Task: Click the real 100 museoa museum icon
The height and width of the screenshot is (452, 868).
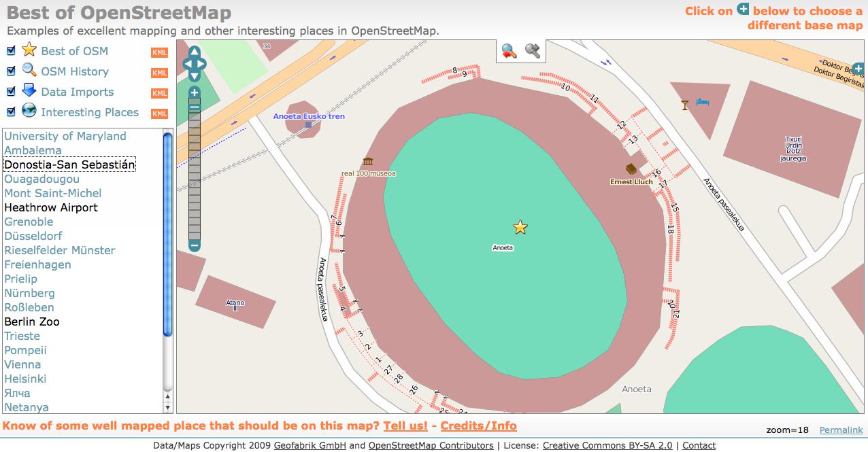Action: [x=368, y=161]
